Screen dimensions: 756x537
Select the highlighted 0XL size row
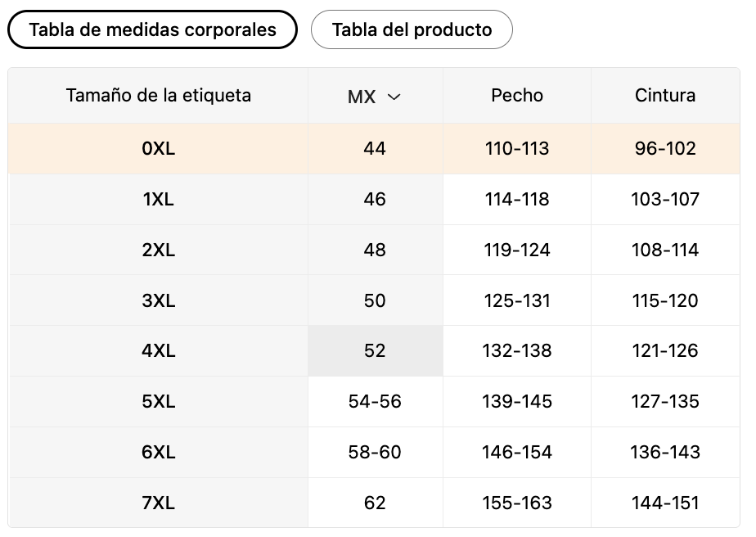click(x=374, y=149)
